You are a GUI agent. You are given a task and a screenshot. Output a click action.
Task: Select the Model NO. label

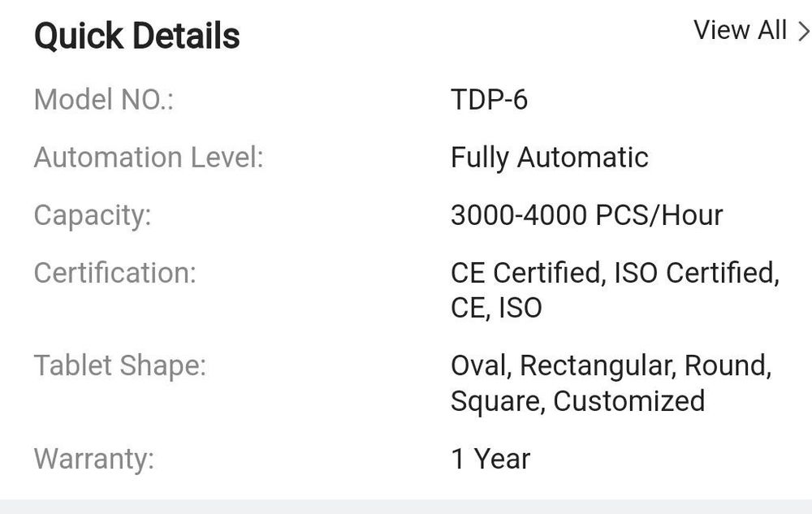[x=104, y=100]
